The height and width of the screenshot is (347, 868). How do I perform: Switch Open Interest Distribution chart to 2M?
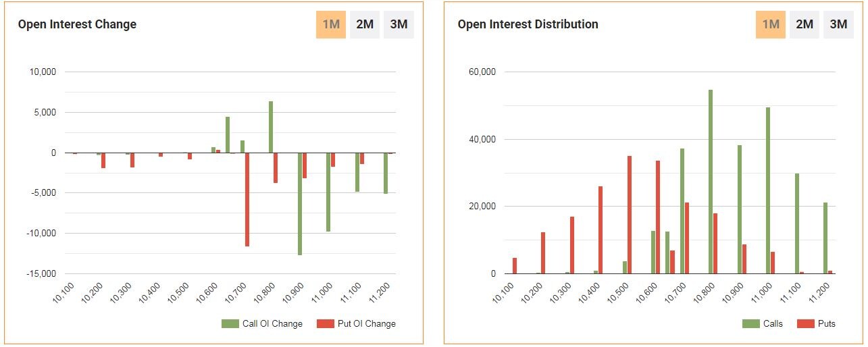coord(805,24)
